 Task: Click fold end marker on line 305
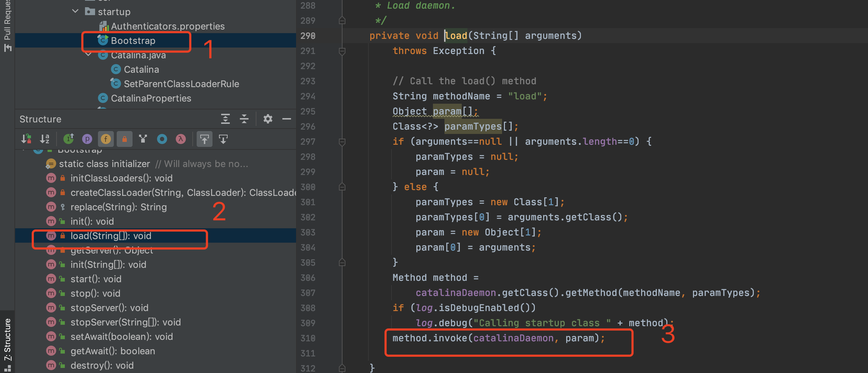[342, 262]
